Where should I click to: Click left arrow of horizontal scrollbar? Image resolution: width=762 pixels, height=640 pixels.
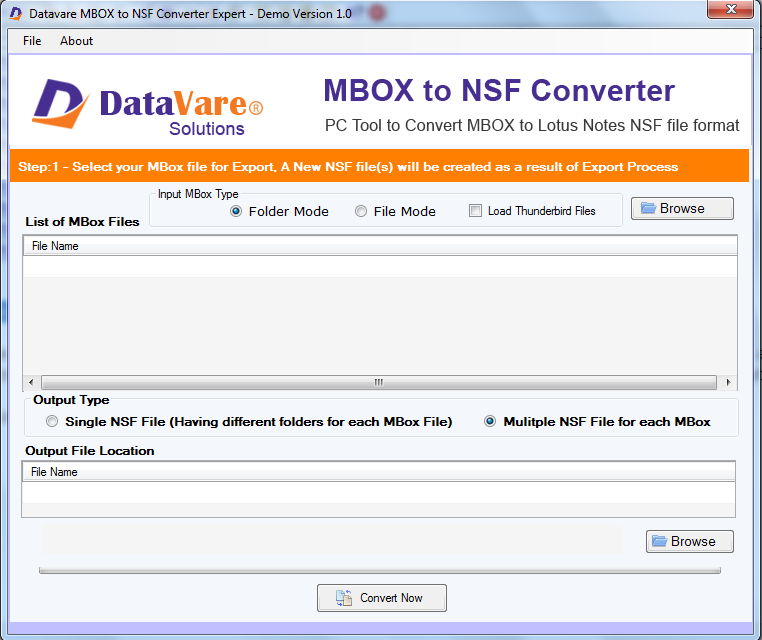coord(31,382)
